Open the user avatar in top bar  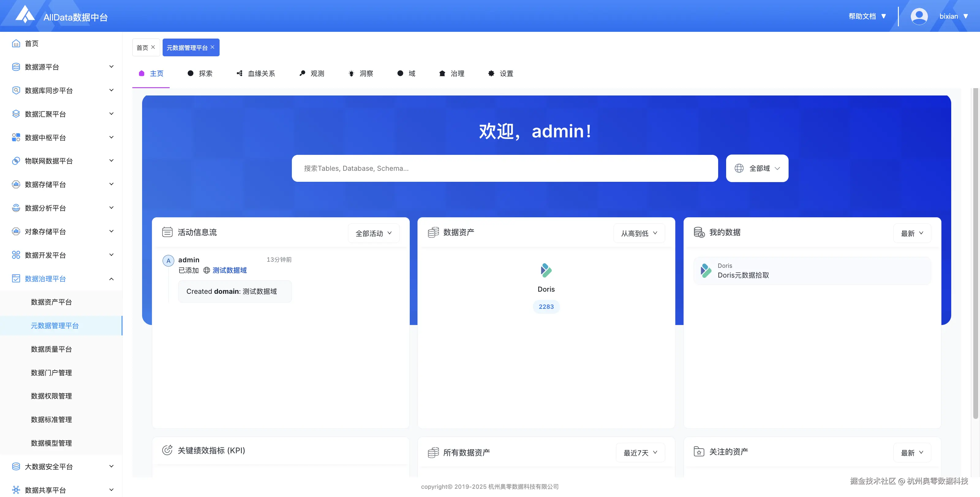[x=919, y=16]
